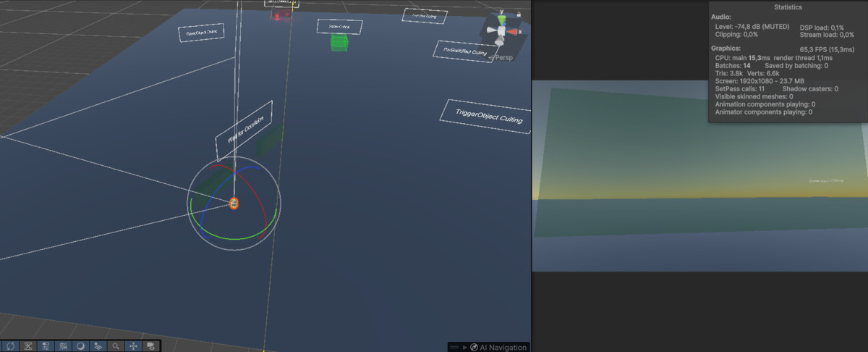Select the 'ParticleEffect Culling' label in the scene
The height and width of the screenshot is (352, 868).
tap(464, 51)
